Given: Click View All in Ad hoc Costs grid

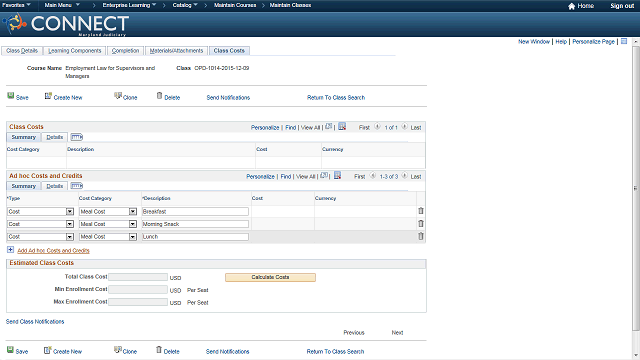Looking at the screenshot, I should pyautogui.click(x=306, y=176).
